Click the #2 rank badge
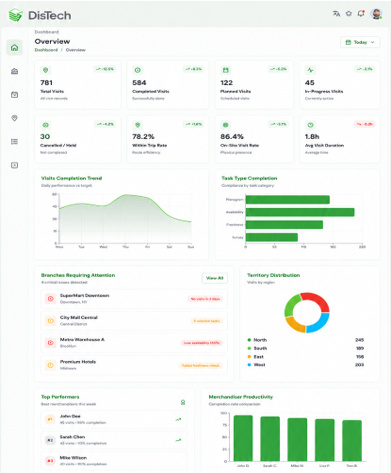The width and height of the screenshot is (391, 473). click(50, 440)
